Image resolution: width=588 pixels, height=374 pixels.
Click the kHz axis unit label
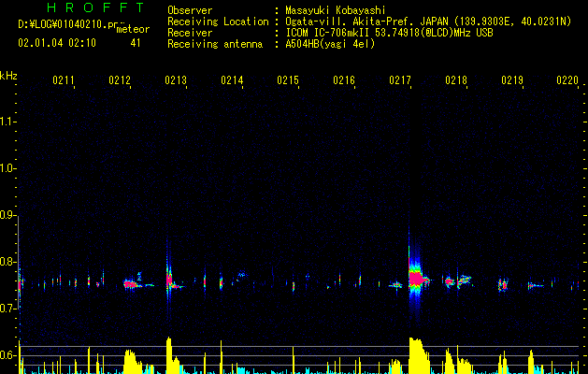pos(8,76)
